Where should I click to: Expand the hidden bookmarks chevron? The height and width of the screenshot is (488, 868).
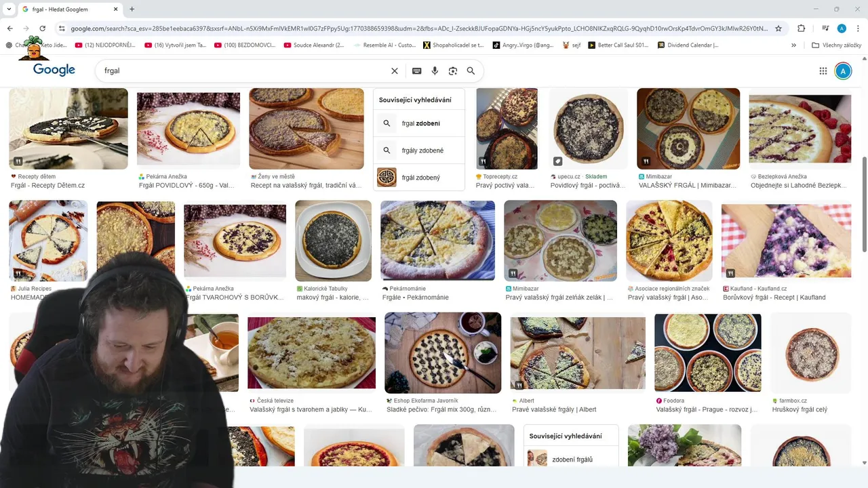pos(794,45)
